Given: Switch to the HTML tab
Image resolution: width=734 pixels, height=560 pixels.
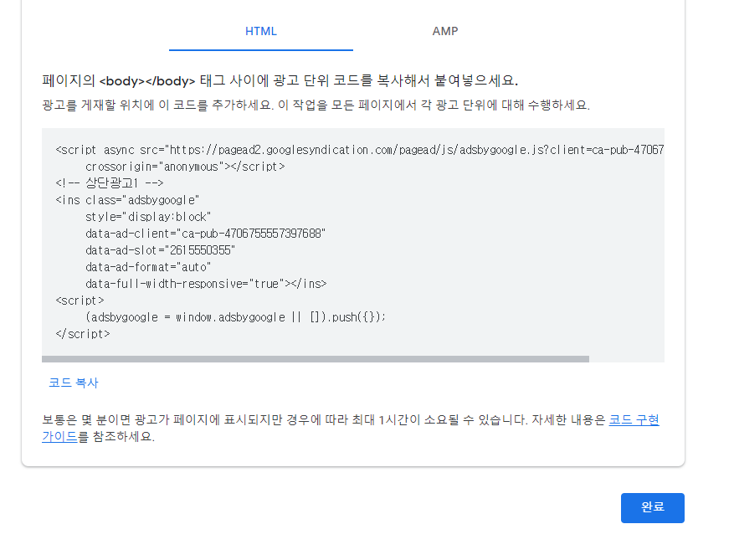Looking at the screenshot, I should [x=261, y=31].
